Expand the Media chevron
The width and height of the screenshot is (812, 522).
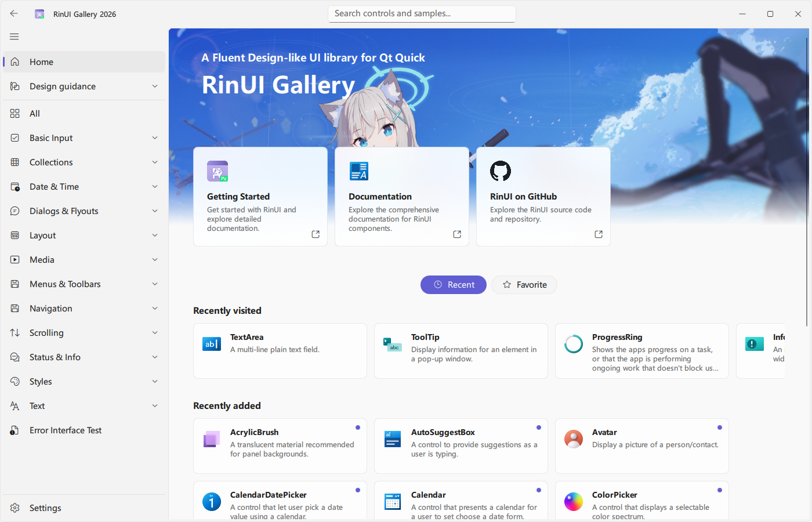(x=155, y=260)
